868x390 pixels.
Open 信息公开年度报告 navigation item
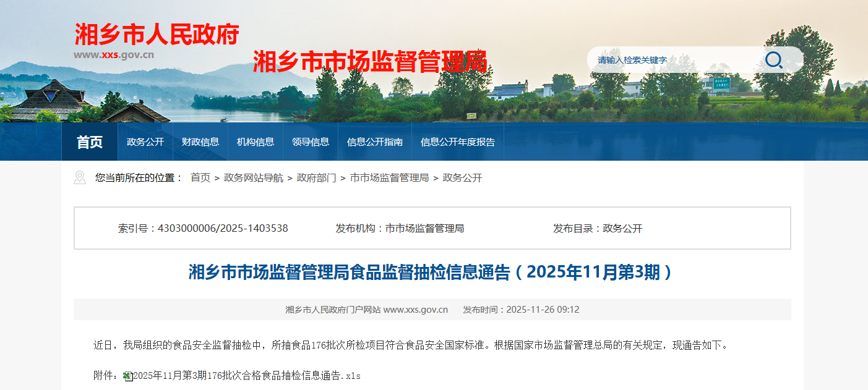[x=458, y=142]
